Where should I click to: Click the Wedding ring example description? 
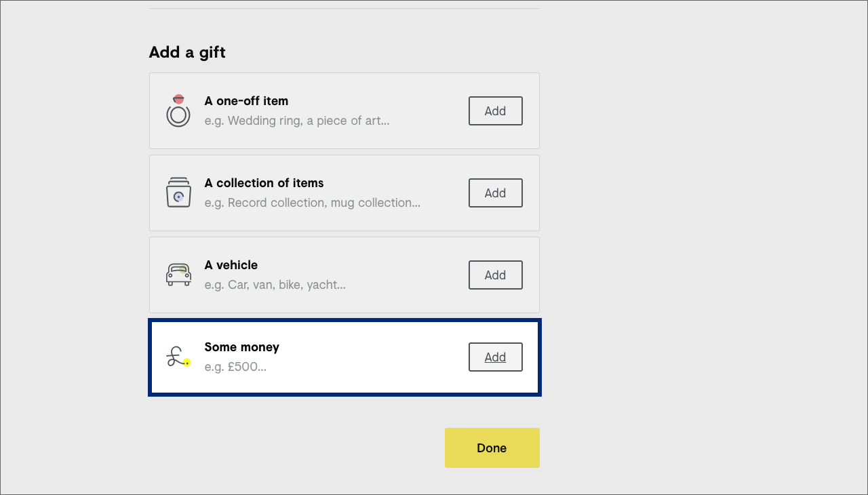(x=297, y=121)
